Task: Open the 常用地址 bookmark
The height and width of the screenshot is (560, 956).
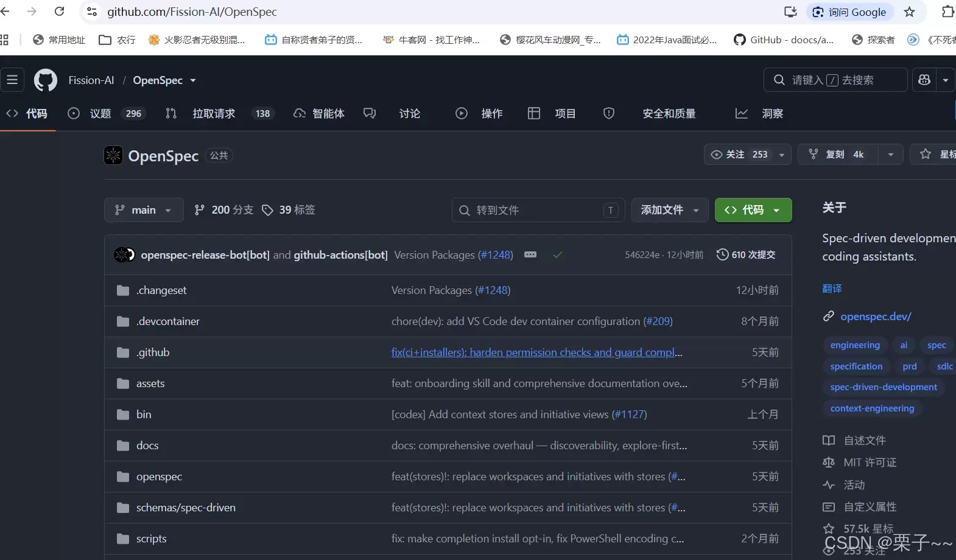Action: pos(59,40)
